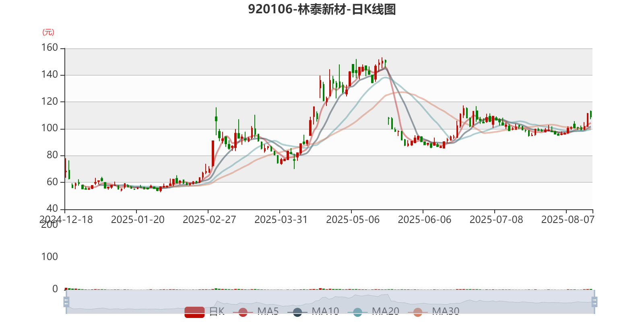Click the 60 price axis label

click(52, 182)
